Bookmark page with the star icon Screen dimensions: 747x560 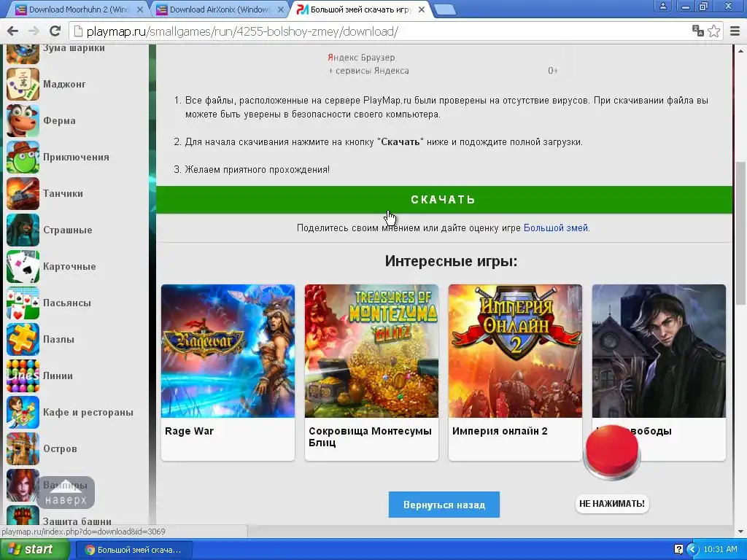[713, 31]
